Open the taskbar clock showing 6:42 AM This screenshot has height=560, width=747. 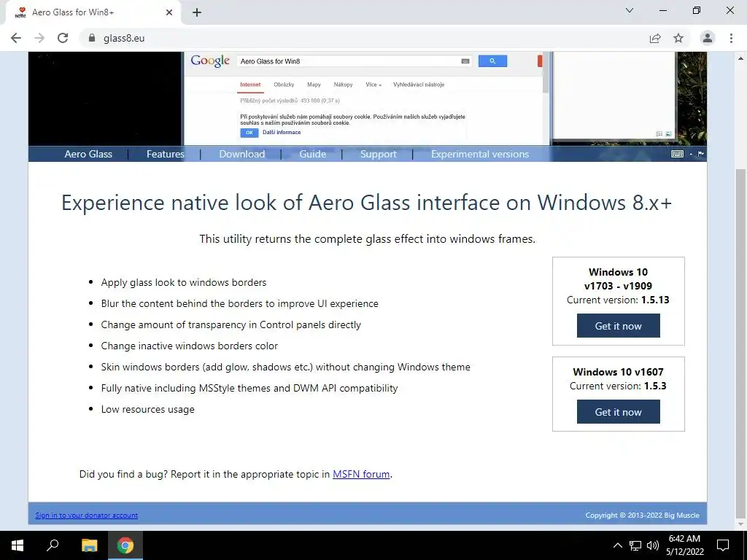[x=684, y=545]
